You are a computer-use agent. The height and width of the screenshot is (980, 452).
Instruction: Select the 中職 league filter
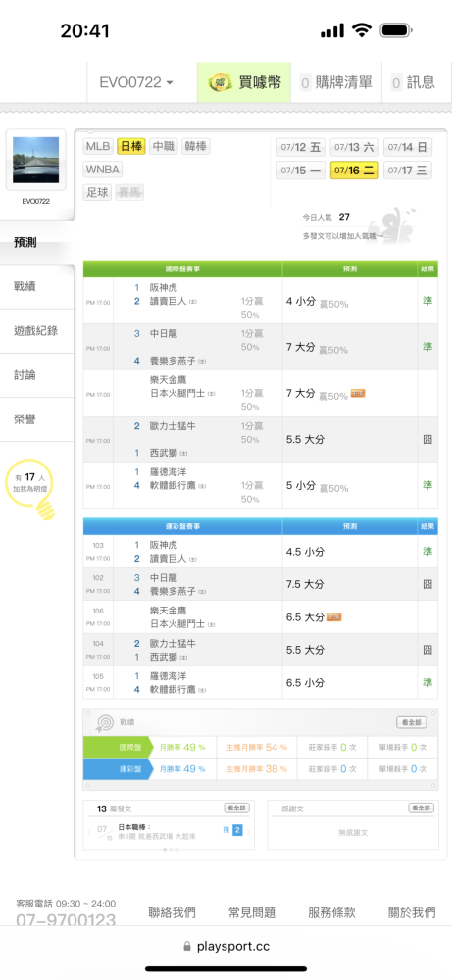click(164, 147)
